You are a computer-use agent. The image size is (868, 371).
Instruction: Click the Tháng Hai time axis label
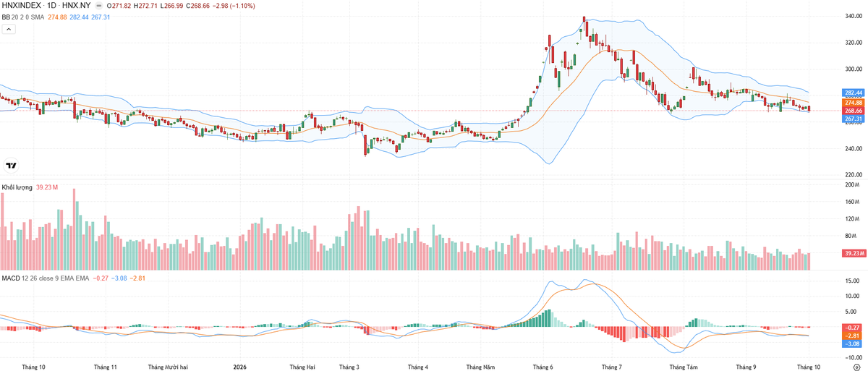[x=302, y=367]
